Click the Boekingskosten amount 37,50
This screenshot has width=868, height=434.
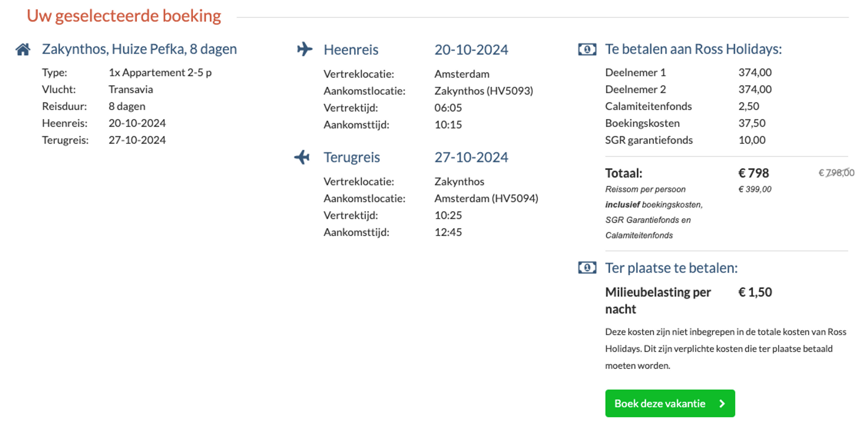(x=752, y=123)
